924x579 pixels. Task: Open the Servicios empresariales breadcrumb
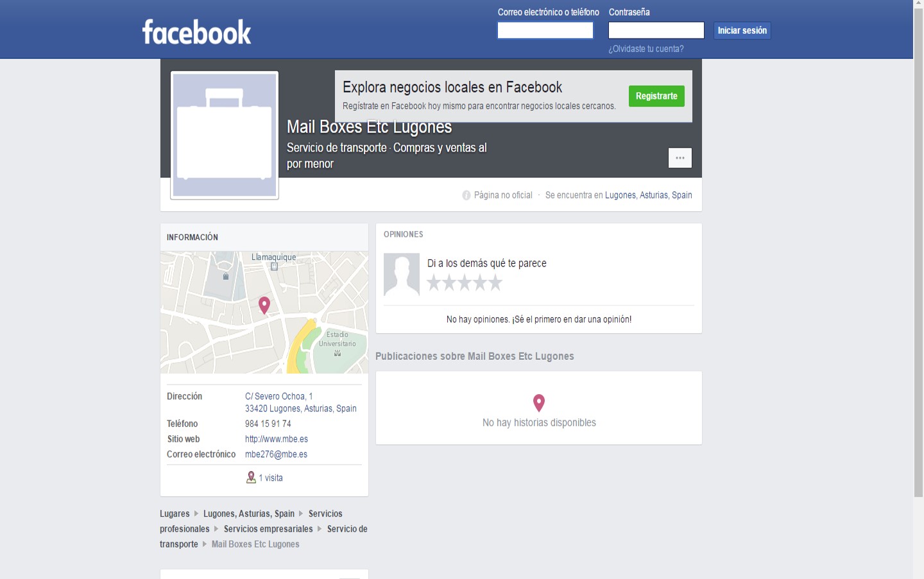coord(268,529)
